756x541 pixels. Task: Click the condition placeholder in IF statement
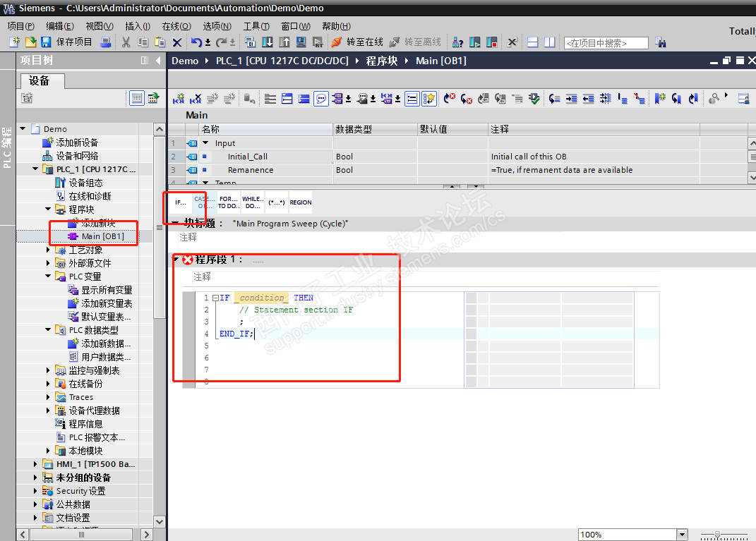click(x=261, y=298)
